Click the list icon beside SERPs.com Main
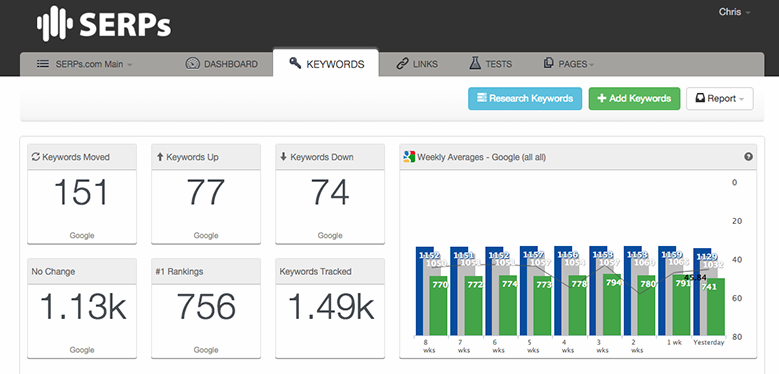 click(x=43, y=64)
